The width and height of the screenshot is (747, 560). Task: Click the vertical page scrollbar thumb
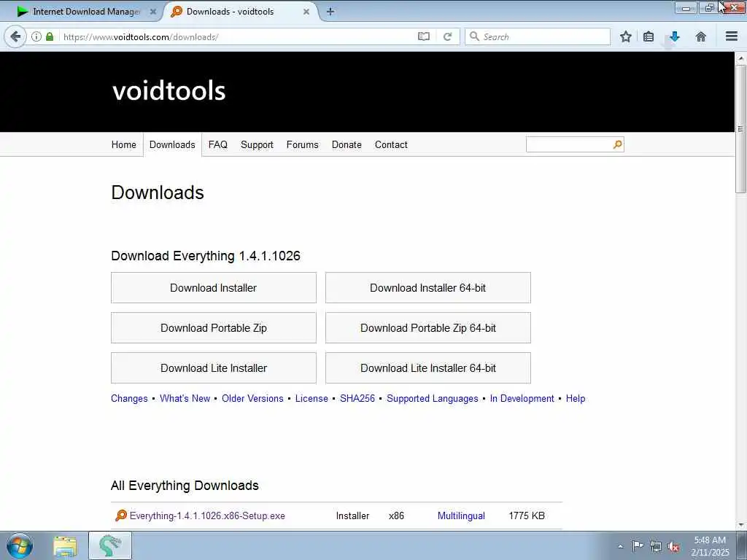[740, 128]
